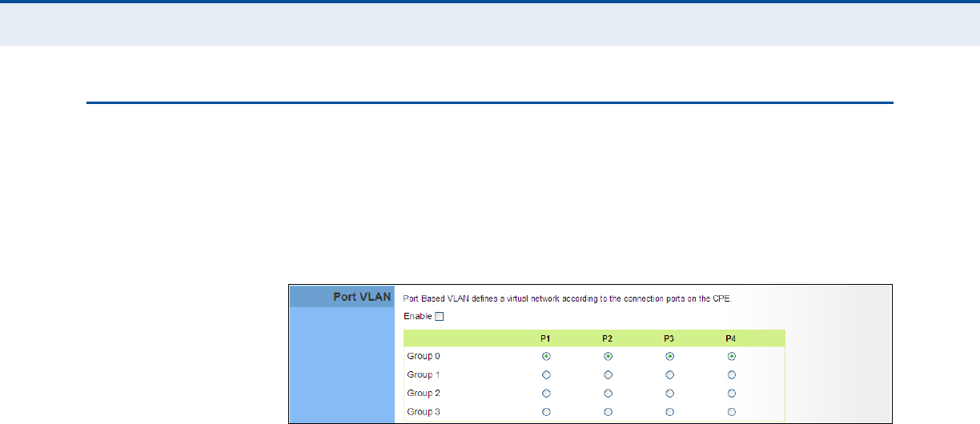The image size is (980, 424).
Task: Assign port P4 to Group 3
Action: click(732, 412)
